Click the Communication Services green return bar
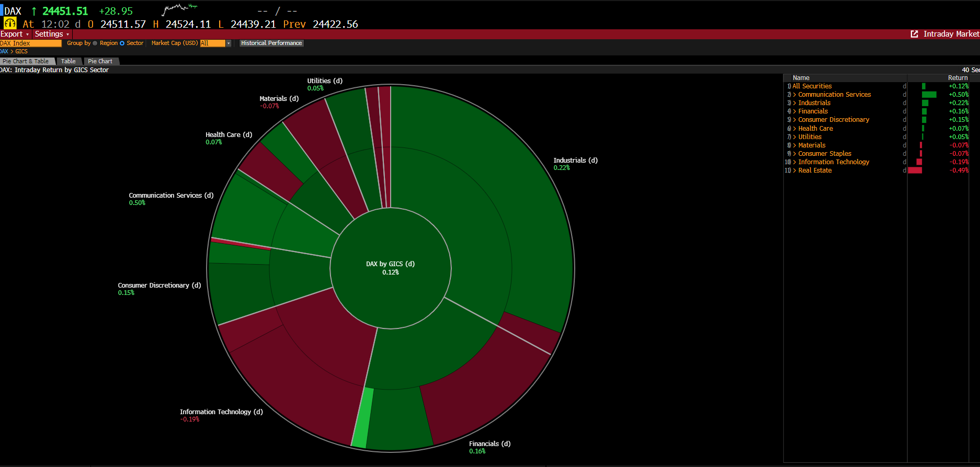Image resolution: width=980 pixels, height=467 pixels. (929, 95)
